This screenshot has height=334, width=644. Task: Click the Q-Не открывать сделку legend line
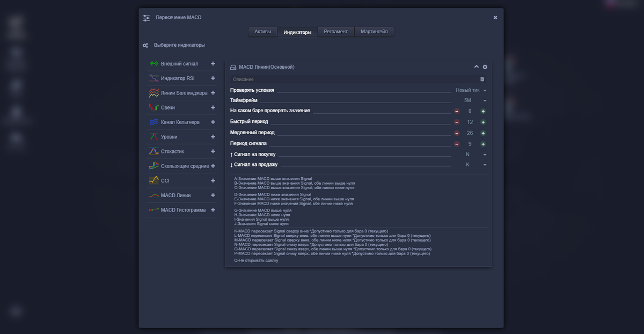pyautogui.click(x=257, y=260)
